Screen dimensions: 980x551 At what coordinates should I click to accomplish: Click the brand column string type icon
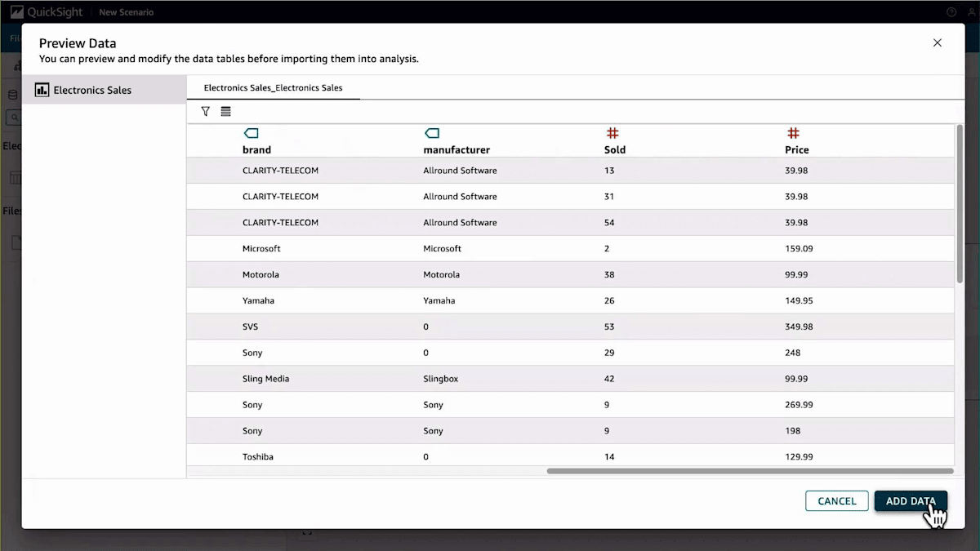tap(251, 133)
